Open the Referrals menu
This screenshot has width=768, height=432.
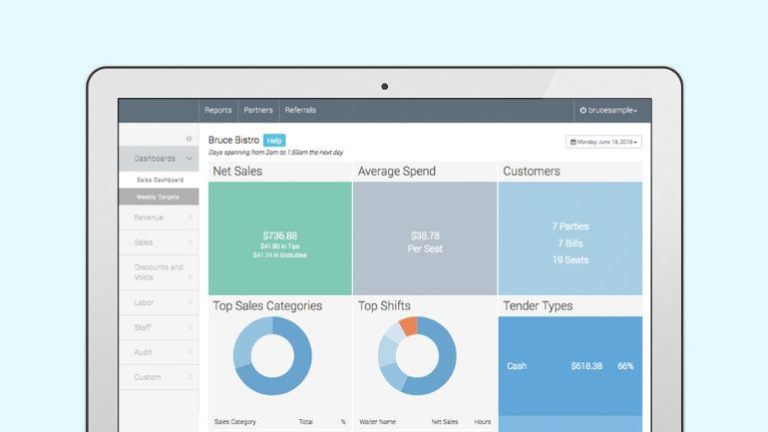click(x=301, y=110)
